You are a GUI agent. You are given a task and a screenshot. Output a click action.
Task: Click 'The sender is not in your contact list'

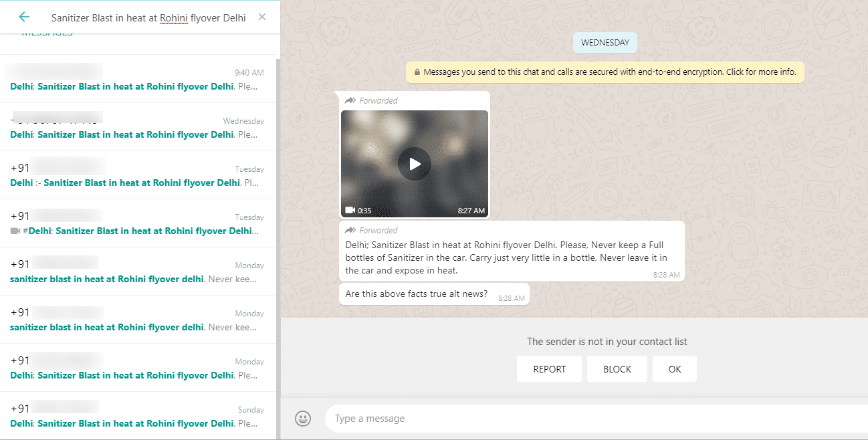tap(607, 342)
